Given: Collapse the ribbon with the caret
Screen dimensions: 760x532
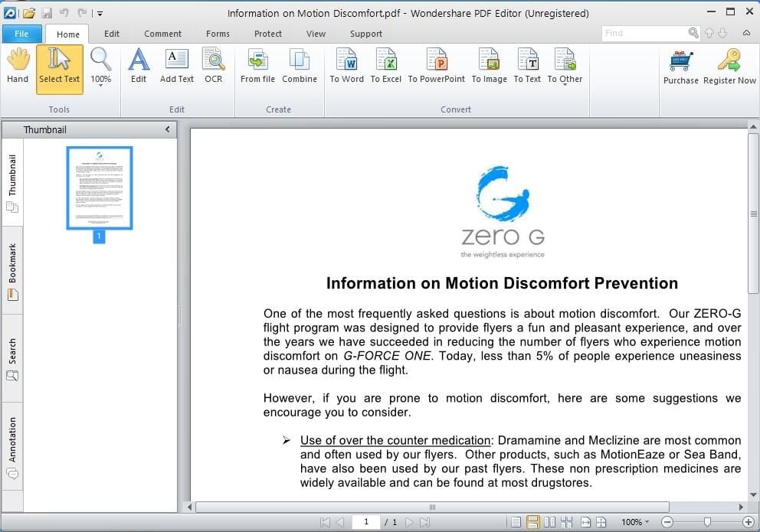Looking at the screenshot, I should tap(747, 33).
